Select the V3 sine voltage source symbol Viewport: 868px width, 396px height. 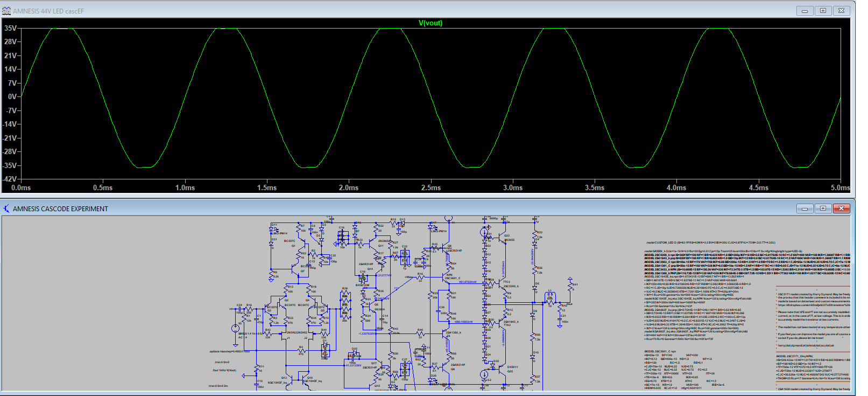pos(236,328)
